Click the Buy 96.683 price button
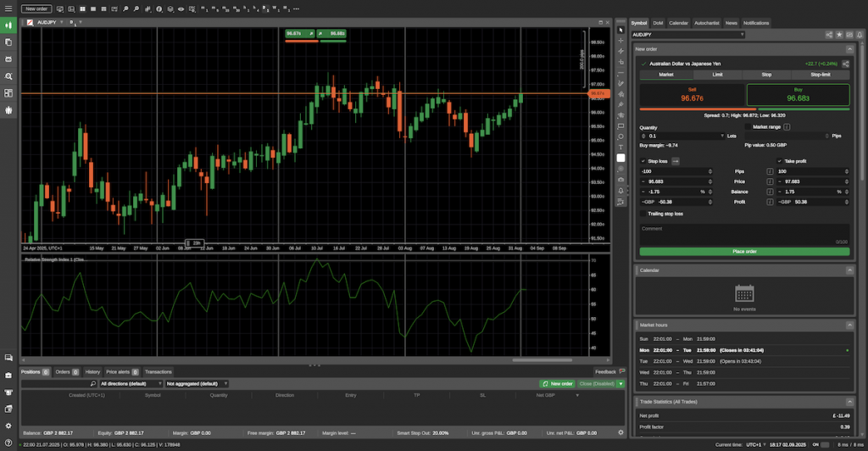 point(798,95)
